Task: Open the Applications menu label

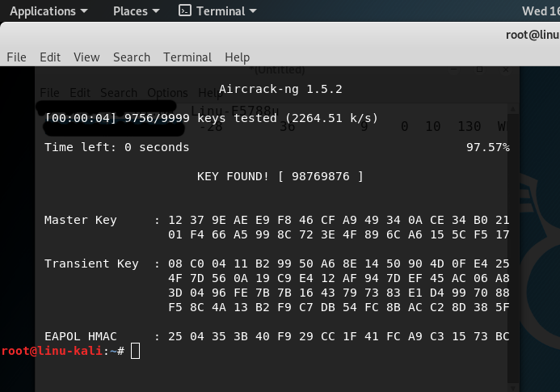Action: coord(43,11)
